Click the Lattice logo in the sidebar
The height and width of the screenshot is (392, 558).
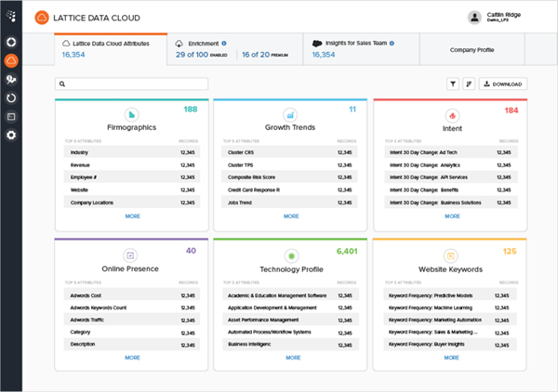(11, 17)
